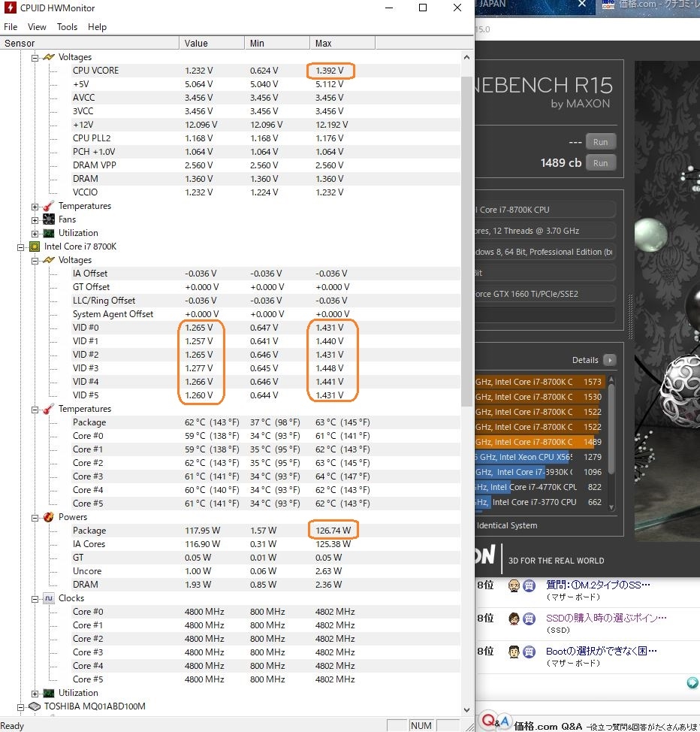Screen dimensions: 700x732
Task: Click the Sensor column header
Action: 89,44
